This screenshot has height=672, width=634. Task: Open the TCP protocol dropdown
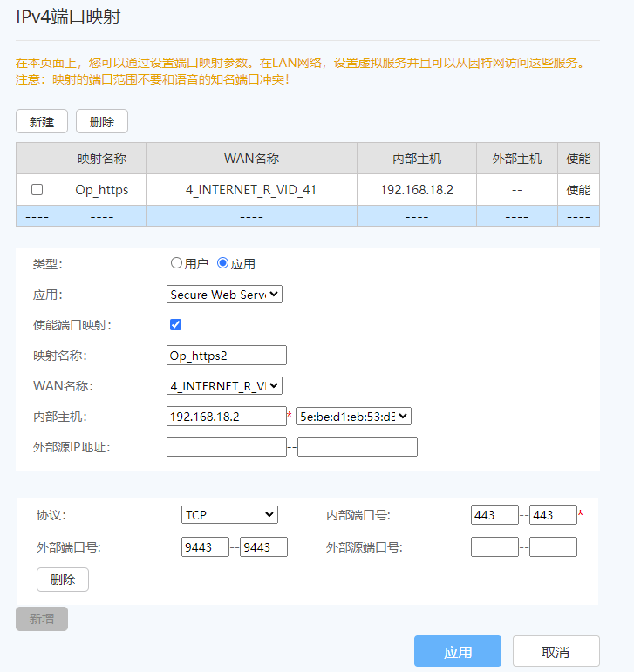pos(229,515)
